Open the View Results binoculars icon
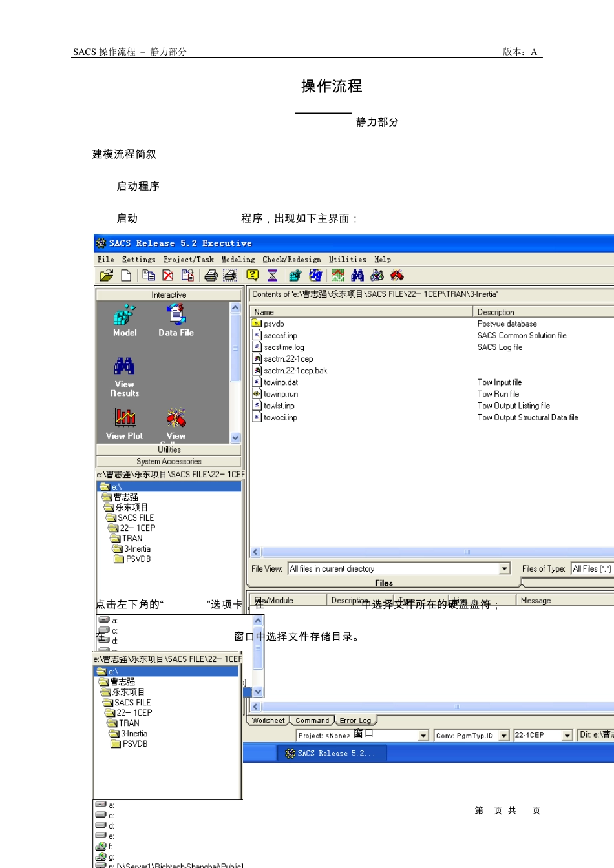Image resolution: width=614 pixels, height=868 pixels. (125, 377)
